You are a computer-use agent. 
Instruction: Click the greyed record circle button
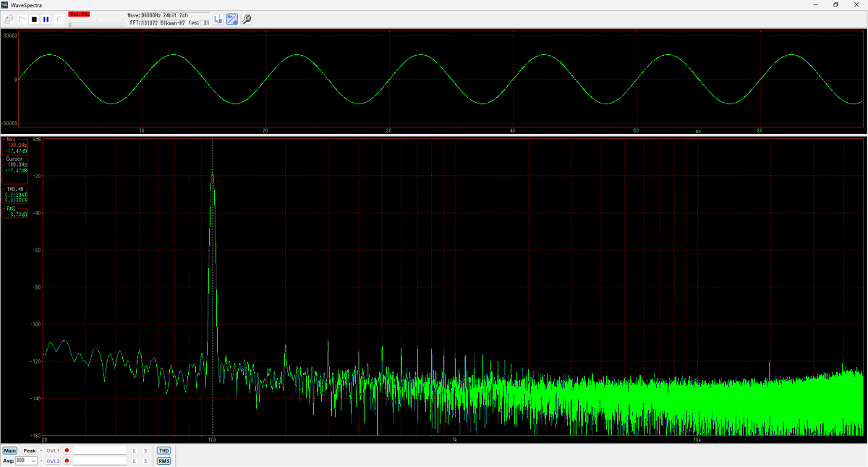[59, 20]
